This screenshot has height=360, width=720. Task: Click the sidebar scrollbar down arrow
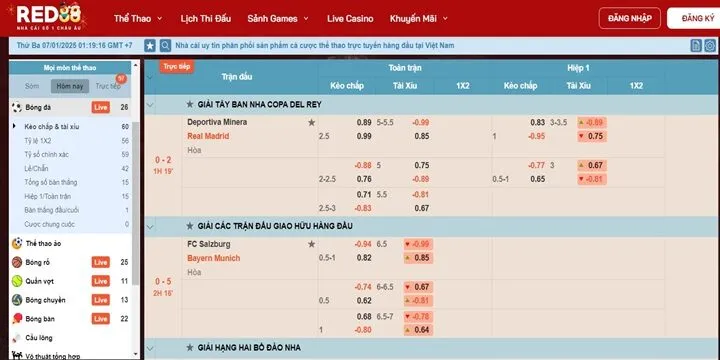click(135, 354)
